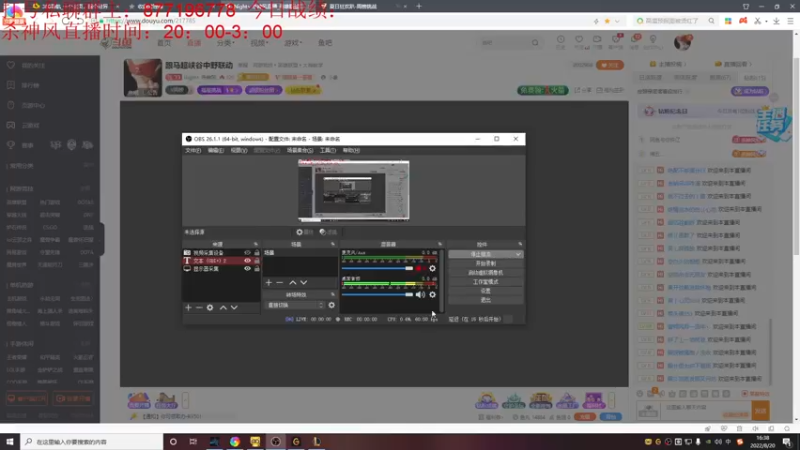Image resolution: width=800 pixels, height=450 pixels.
Task: Open the Tools menu in OBS
Action: click(x=328, y=151)
